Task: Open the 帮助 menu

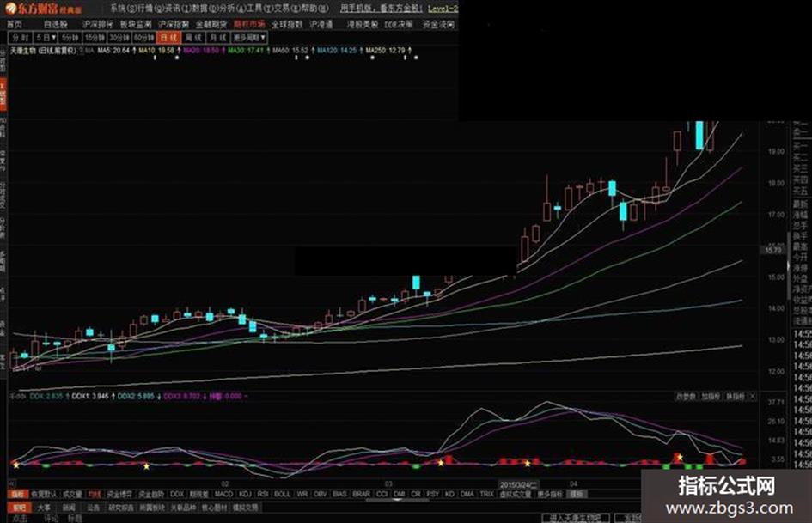Action: [315, 9]
